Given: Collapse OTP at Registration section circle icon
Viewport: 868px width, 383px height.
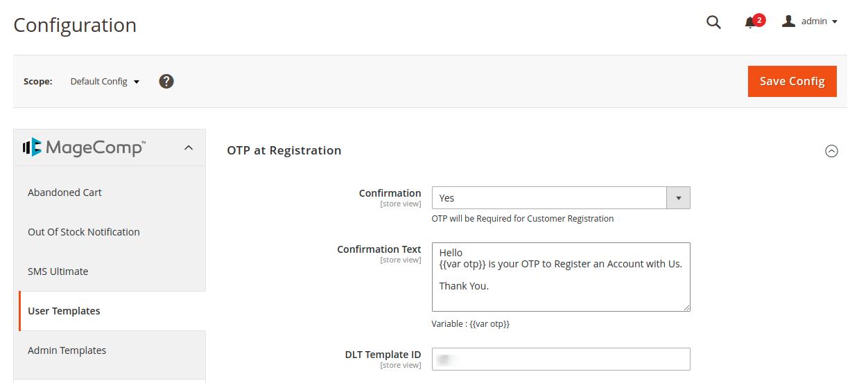Looking at the screenshot, I should click(x=831, y=151).
